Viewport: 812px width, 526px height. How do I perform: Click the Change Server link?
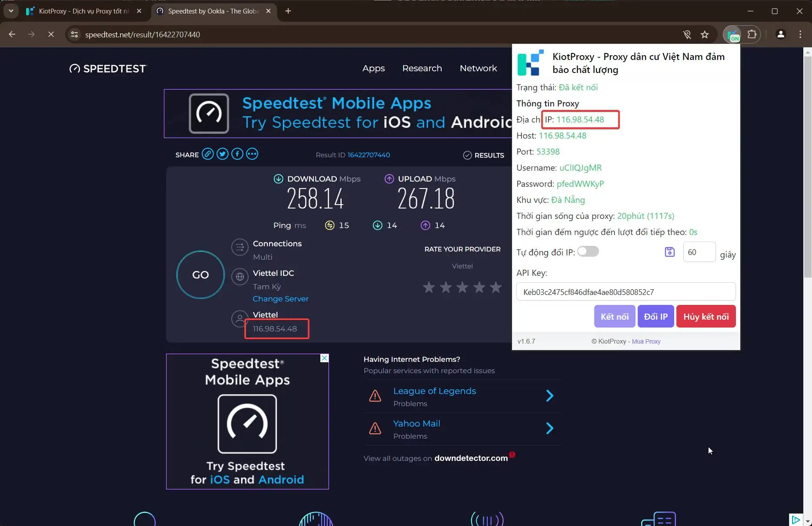[x=280, y=299]
